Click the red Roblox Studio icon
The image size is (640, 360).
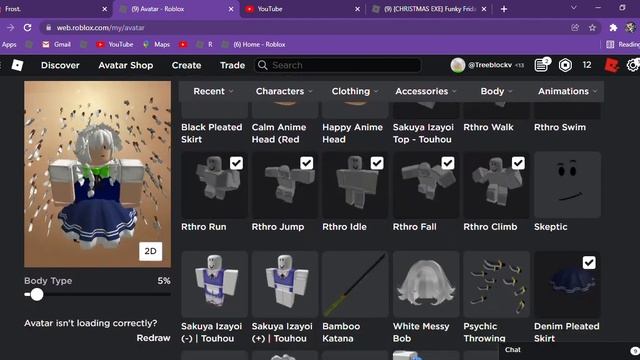pyautogui.click(x=611, y=65)
